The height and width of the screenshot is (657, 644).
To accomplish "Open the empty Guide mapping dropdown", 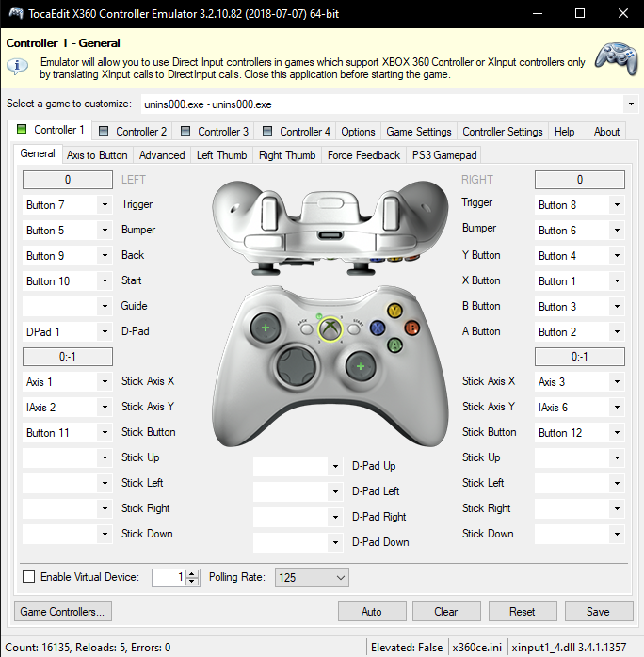I will (105, 306).
